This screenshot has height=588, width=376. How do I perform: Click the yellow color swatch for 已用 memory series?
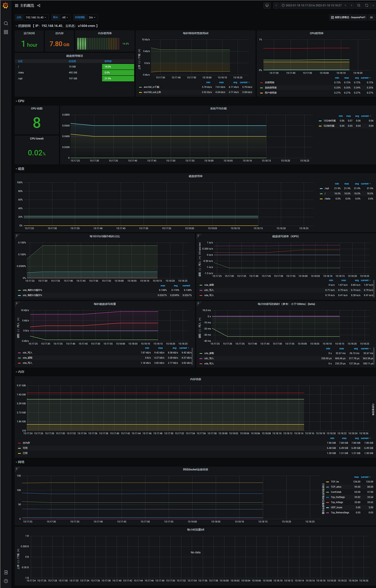point(19,453)
